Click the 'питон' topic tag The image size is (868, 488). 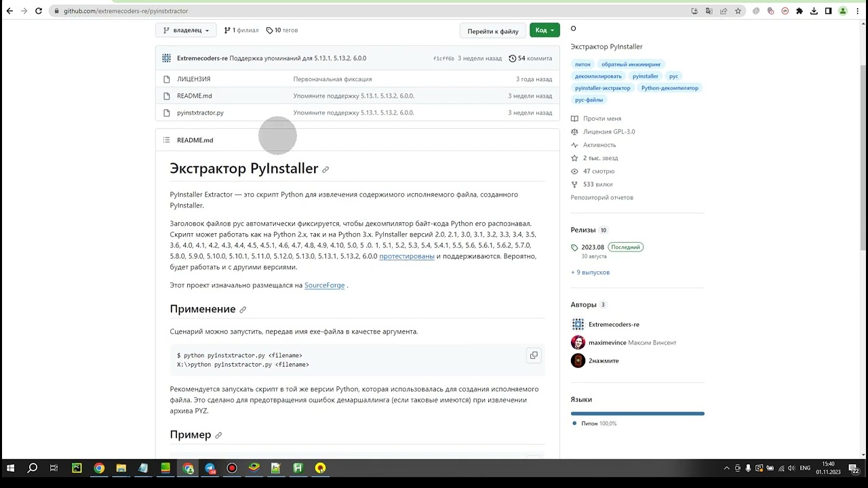tap(583, 64)
